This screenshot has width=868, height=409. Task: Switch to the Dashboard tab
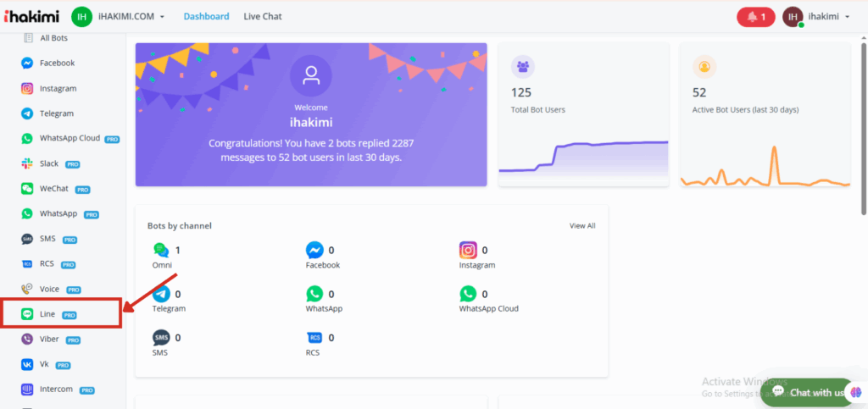(x=206, y=17)
